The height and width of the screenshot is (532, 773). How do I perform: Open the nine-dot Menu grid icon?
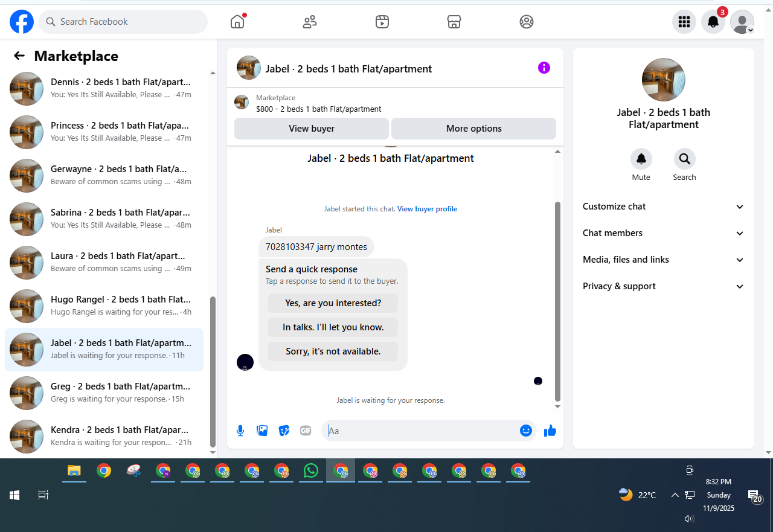(684, 22)
